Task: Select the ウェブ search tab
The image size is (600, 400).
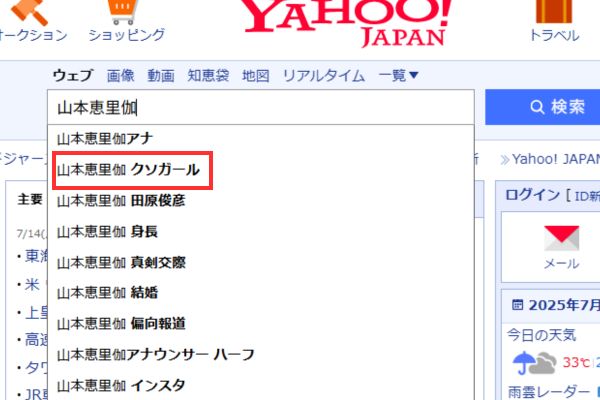Action: pyautogui.click(x=73, y=75)
